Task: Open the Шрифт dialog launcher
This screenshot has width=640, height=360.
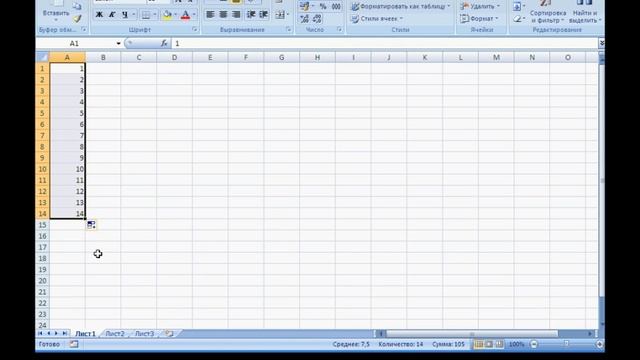Action: click(194, 29)
